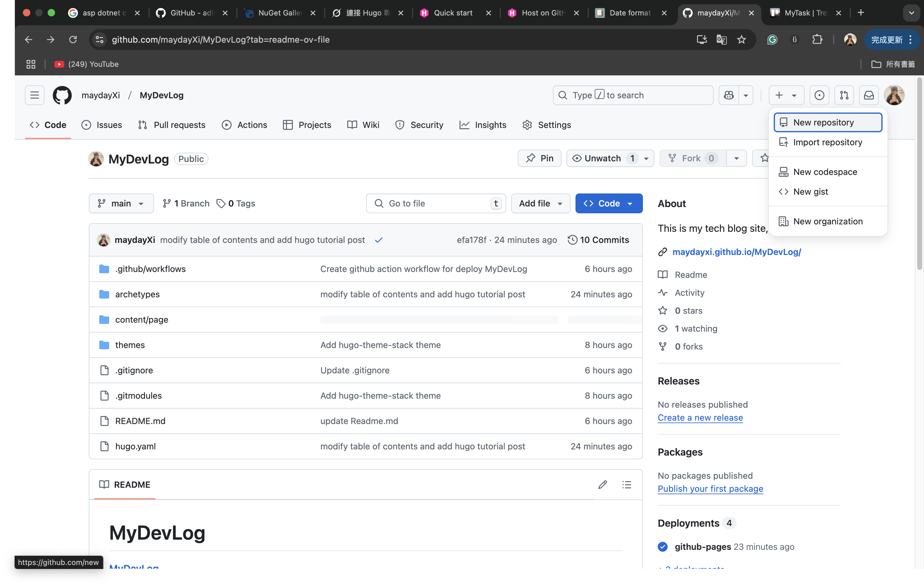This screenshot has height=586, width=924.
Task: Click the install app icon in the address bar
Action: [x=701, y=40]
